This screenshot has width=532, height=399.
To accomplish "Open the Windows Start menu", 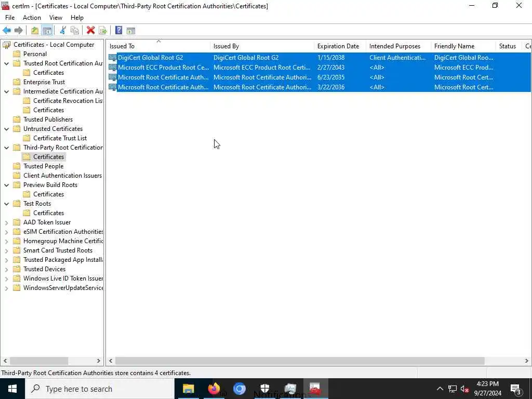I will coord(12,389).
